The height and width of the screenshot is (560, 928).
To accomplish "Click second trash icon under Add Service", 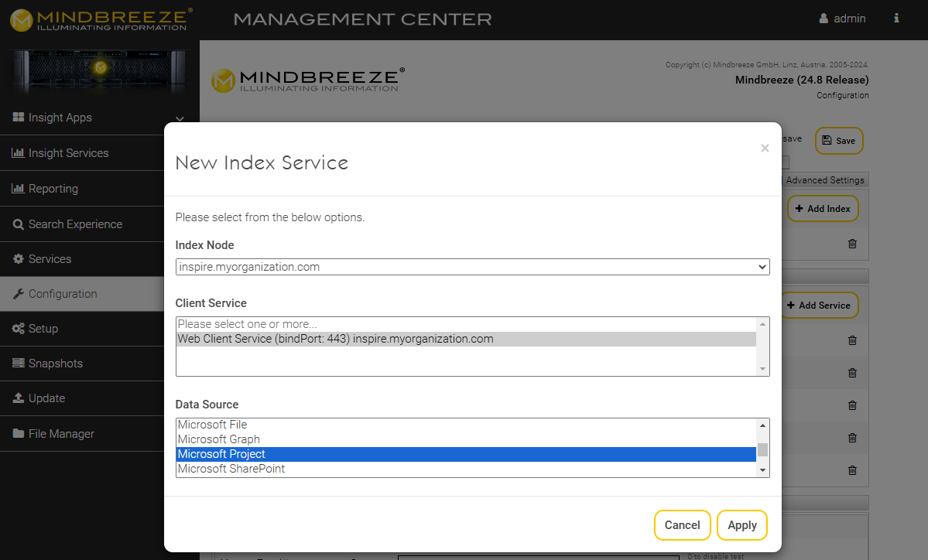I will (852, 373).
